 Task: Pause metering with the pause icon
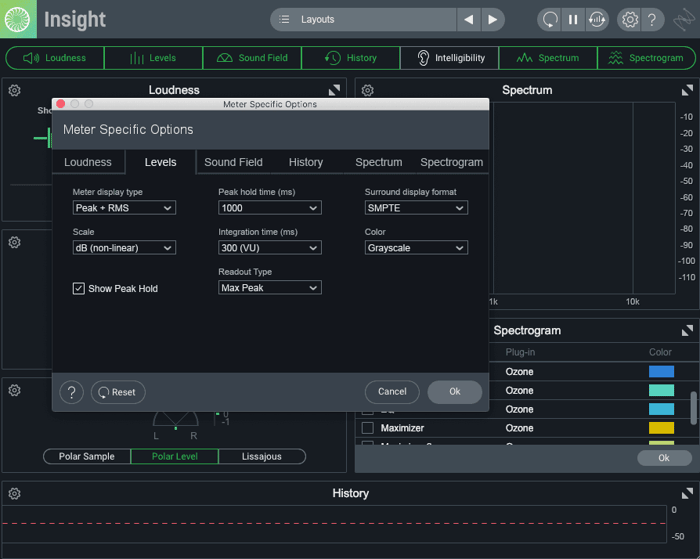point(573,20)
